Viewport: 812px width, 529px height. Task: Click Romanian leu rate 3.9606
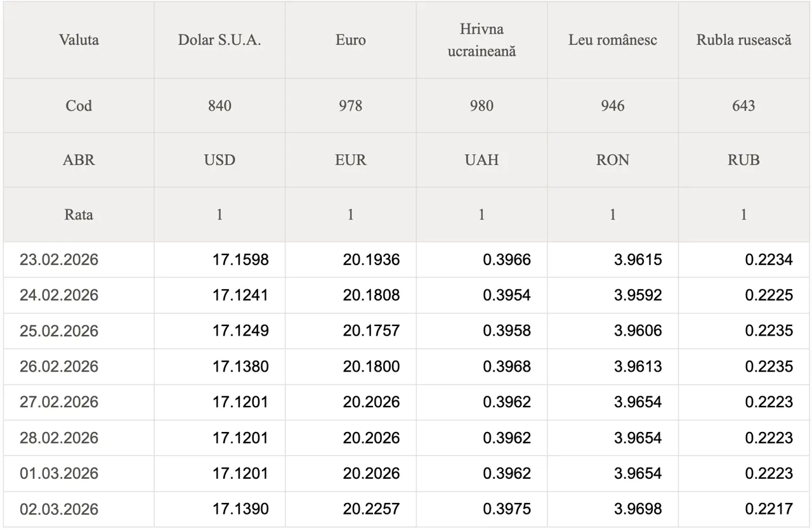[x=638, y=331]
